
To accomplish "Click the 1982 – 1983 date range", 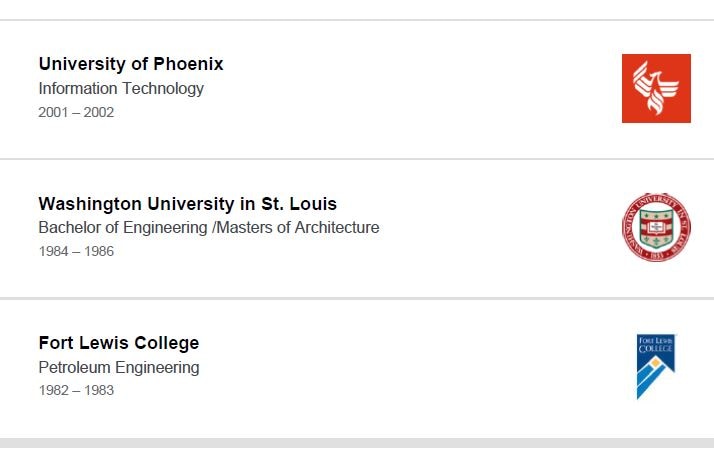I will click(x=76, y=390).
